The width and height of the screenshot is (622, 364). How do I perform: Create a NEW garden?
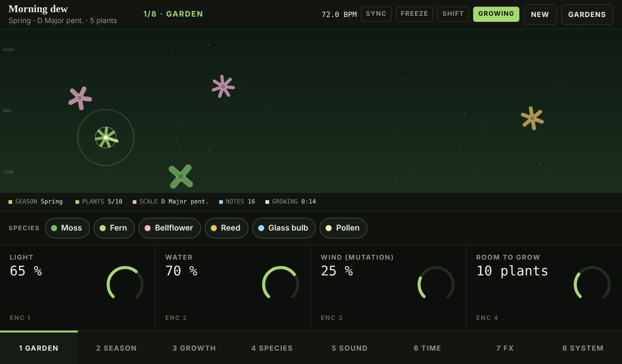pos(540,15)
